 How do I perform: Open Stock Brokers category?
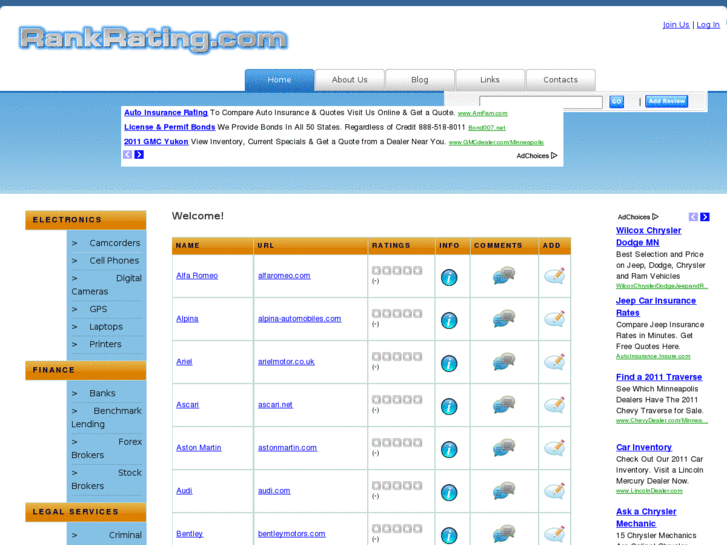[x=107, y=479]
